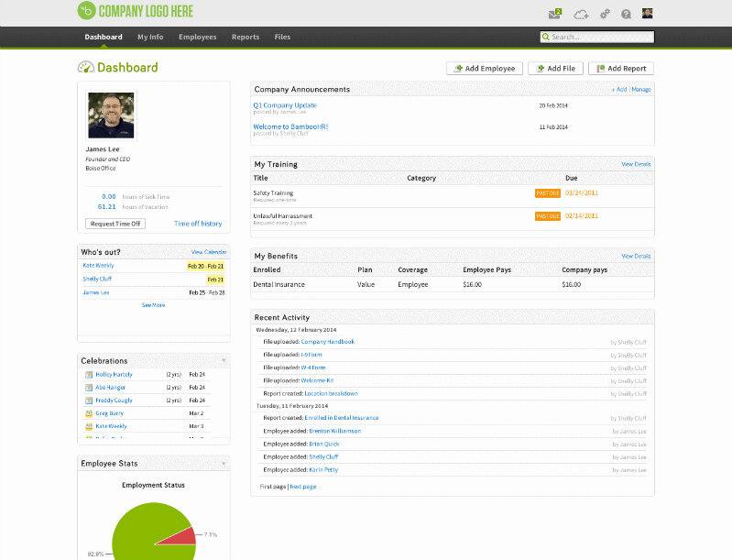Click the cloud upload icon
Image resolution: width=732 pixels, height=560 pixels.
coord(581,14)
